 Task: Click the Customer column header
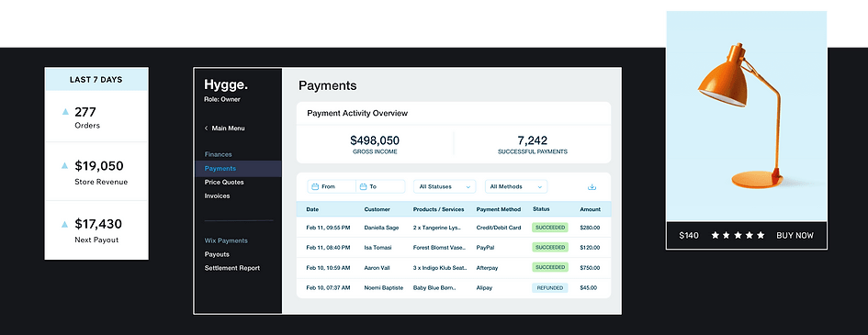click(x=377, y=209)
